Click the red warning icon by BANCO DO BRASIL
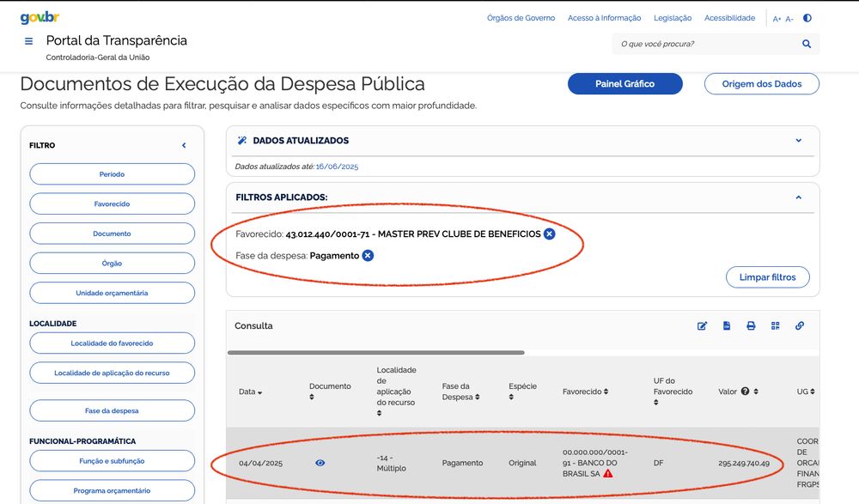This screenshot has width=859, height=504. tap(607, 473)
